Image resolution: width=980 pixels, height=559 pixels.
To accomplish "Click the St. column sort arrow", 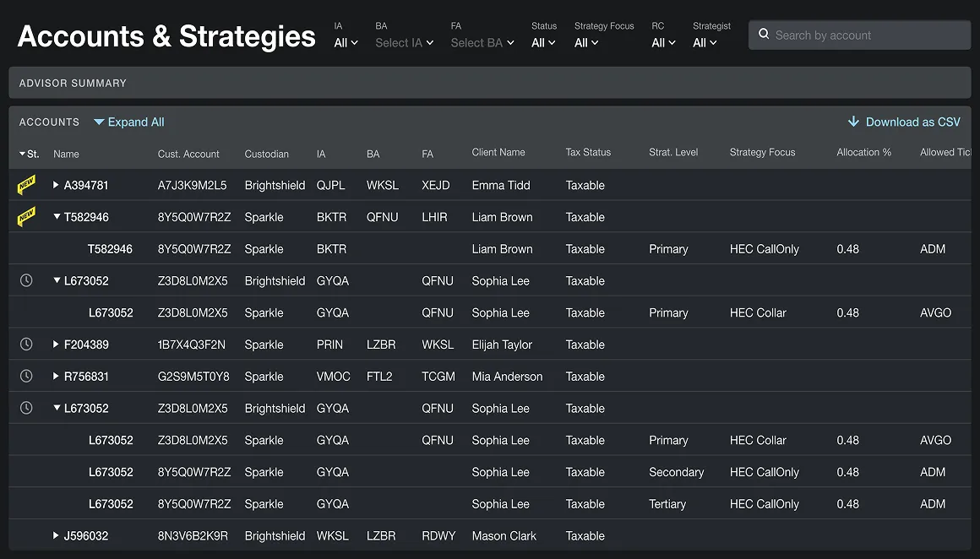I will pos(22,154).
